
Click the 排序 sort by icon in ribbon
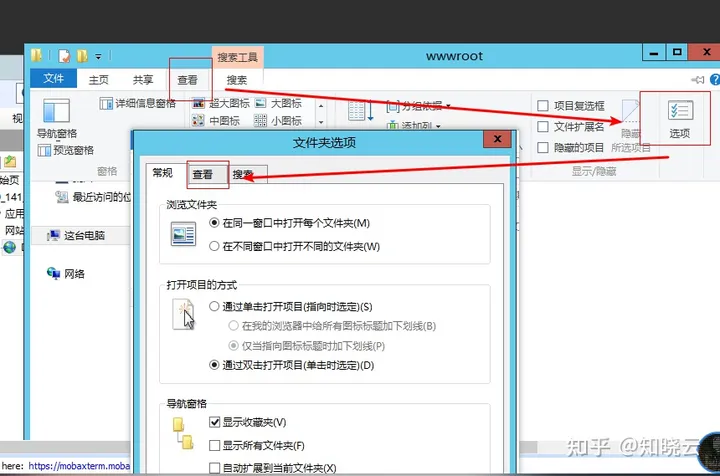pos(357,113)
